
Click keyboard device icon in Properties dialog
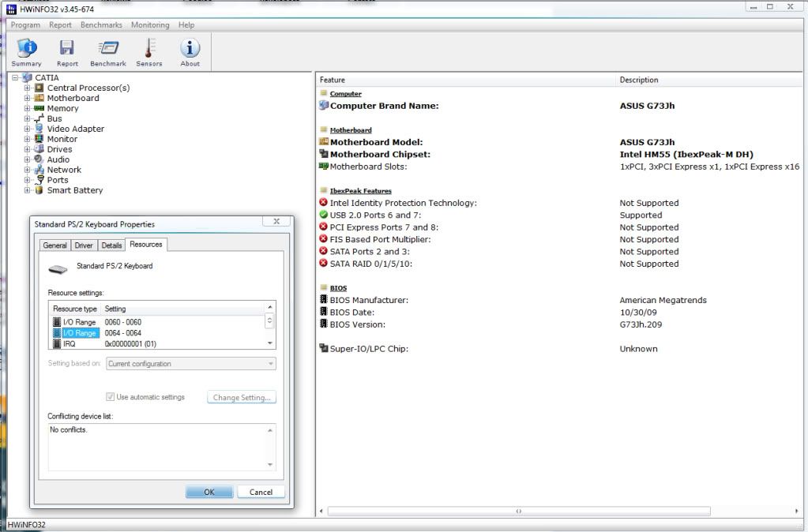point(58,269)
